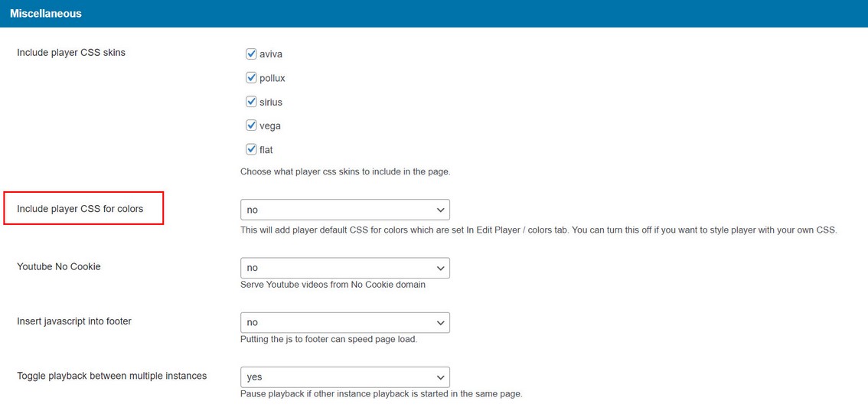Click the "Serve Youtube videos" description text
This screenshot has width=868, height=414.
(333, 285)
